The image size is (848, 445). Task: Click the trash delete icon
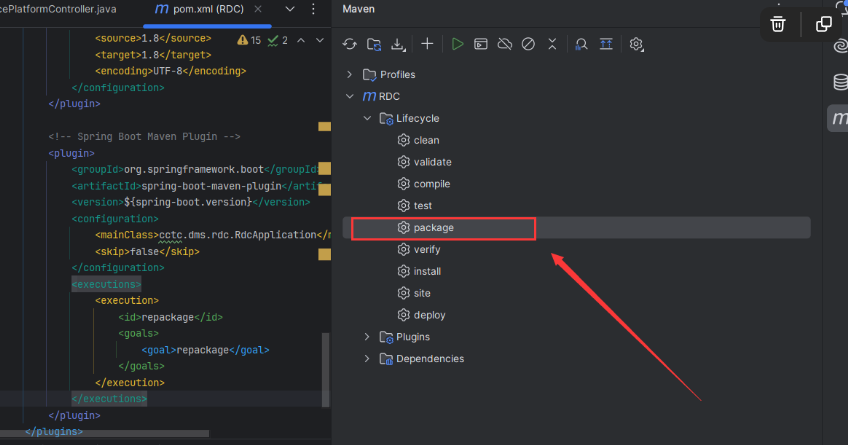778,24
